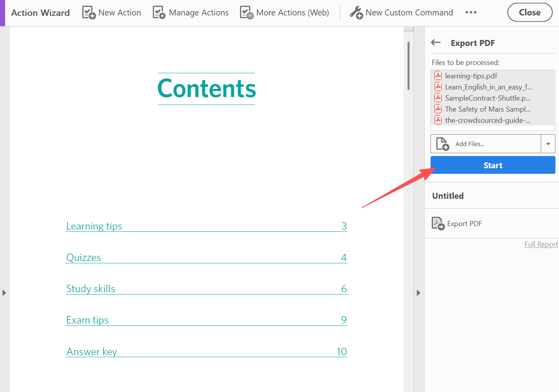The image size is (559, 392).
Task: Click the New Action icon
Action: tap(88, 13)
